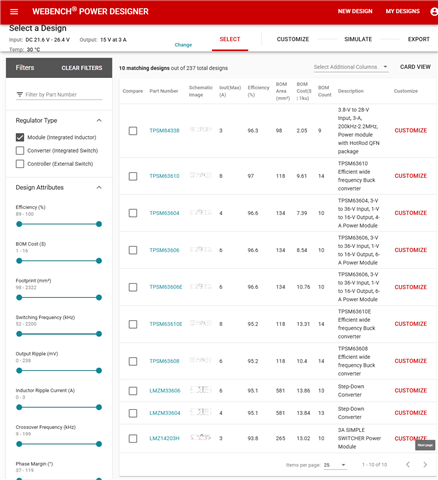The image size is (438, 480).
Task: Click the filter icon beside part number field
Action: point(20,95)
